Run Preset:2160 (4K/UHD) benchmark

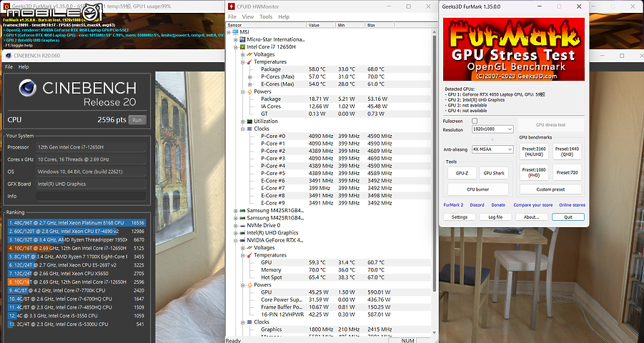(534, 151)
